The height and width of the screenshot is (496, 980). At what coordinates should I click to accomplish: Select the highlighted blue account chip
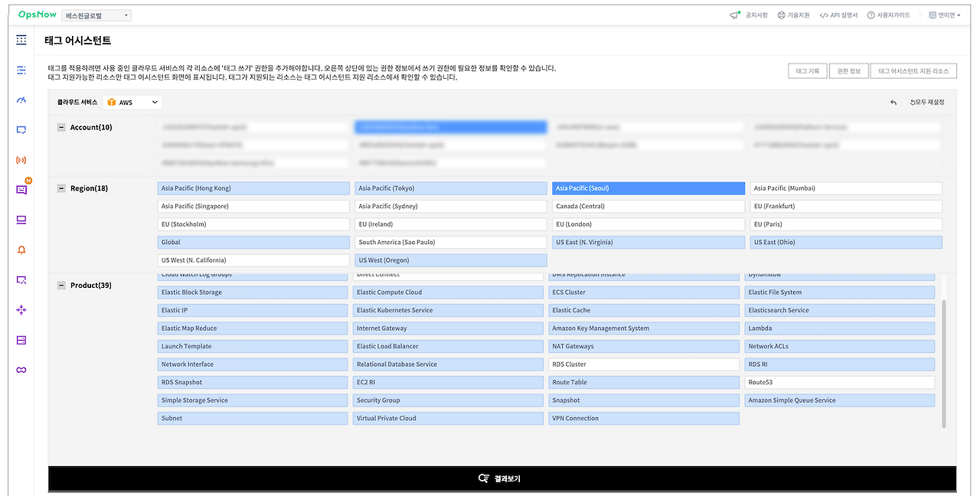pyautogui.click(x=450, y=127)
